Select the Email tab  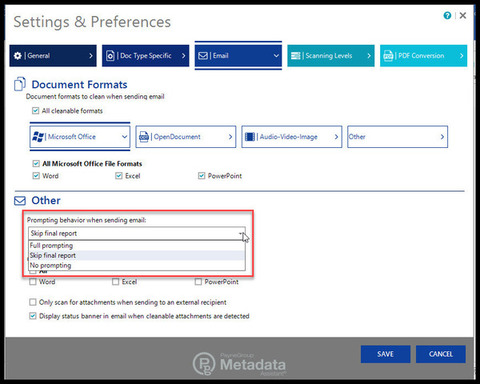click(238, 56)
